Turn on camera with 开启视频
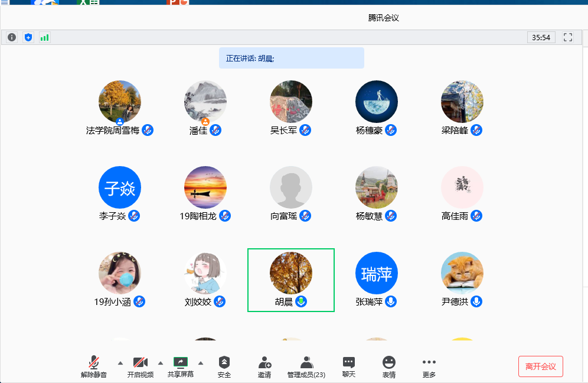 click(141, 367)
